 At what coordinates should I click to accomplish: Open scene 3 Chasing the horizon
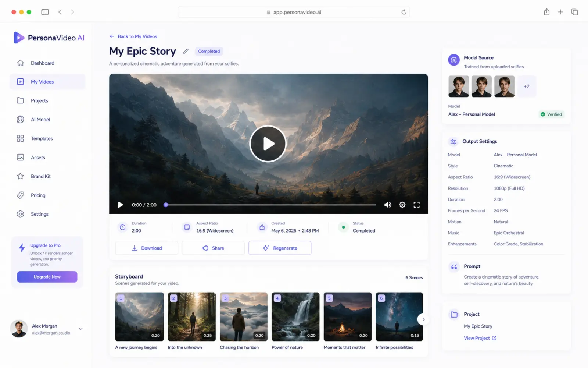pos(244,317)
